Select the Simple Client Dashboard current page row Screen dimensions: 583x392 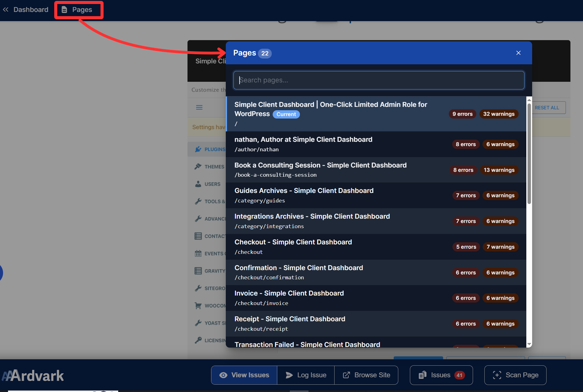coord(376,114)
